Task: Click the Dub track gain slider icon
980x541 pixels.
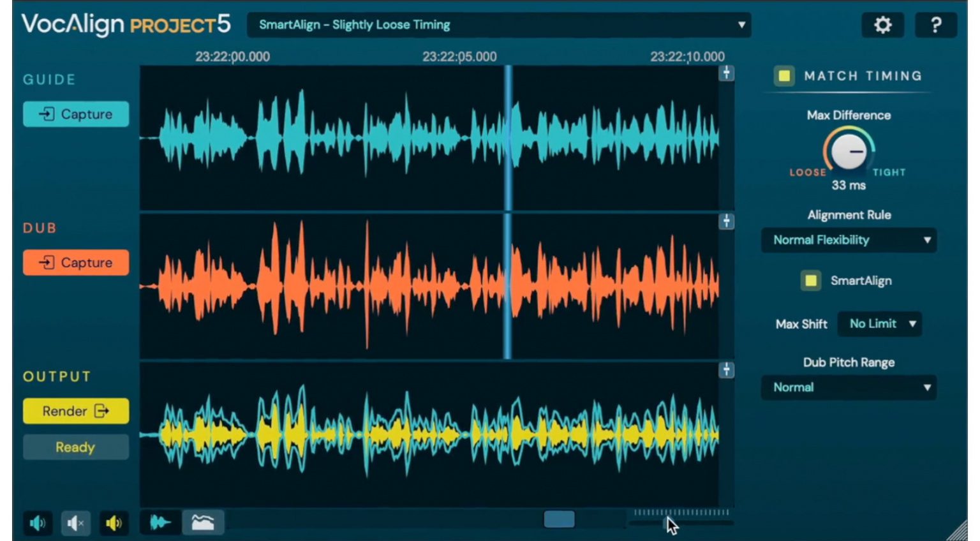Action: [x=726, y=220]
